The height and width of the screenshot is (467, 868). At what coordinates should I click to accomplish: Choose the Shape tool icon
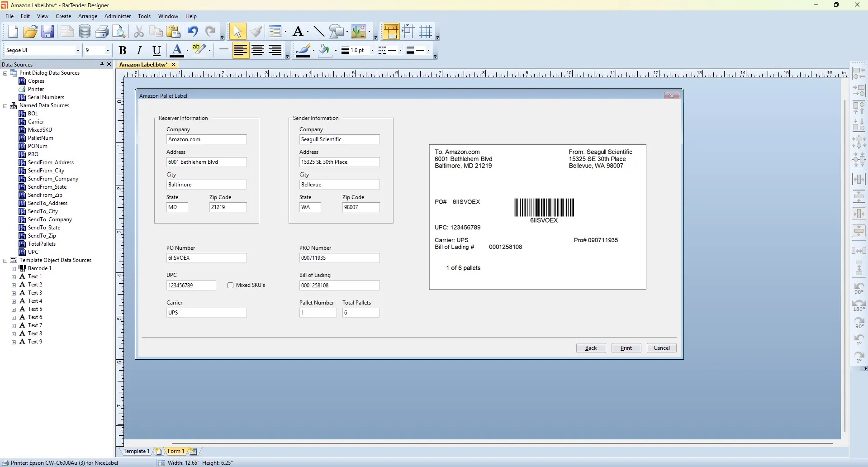(x=336, y=31)
